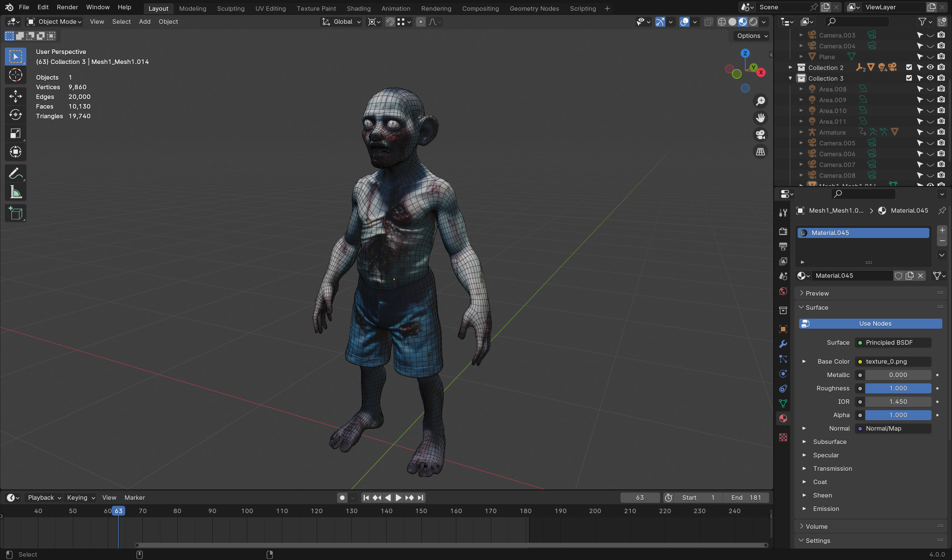Open the Particles properties tab
This screenshot has width=952, height=560.
click(783, 359)
